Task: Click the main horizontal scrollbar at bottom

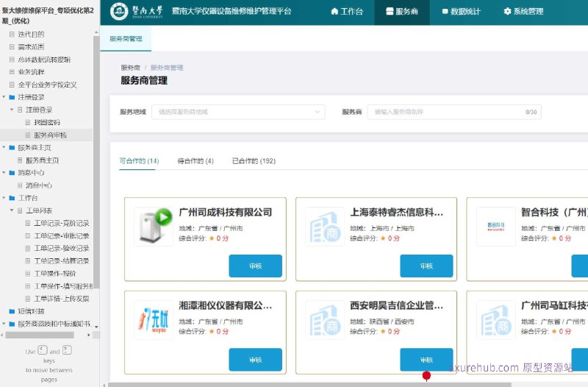Action: click(x=309, y=385)
